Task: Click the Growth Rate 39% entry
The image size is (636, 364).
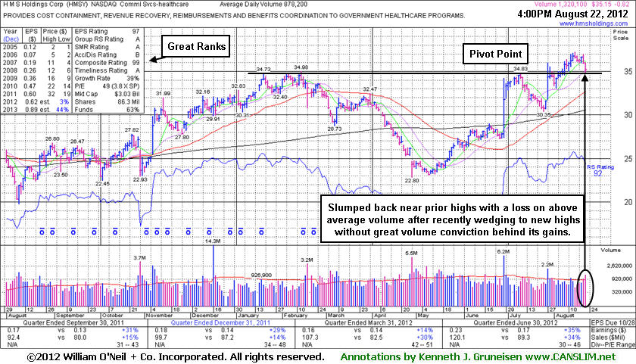Action: (107, 78)
